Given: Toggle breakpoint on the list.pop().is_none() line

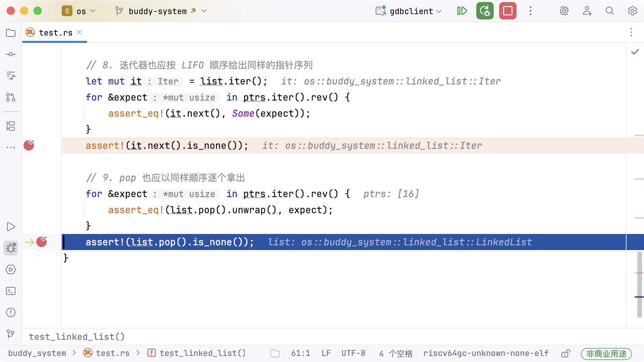Looking at the screenshot, I should click(x=42, y=242).
